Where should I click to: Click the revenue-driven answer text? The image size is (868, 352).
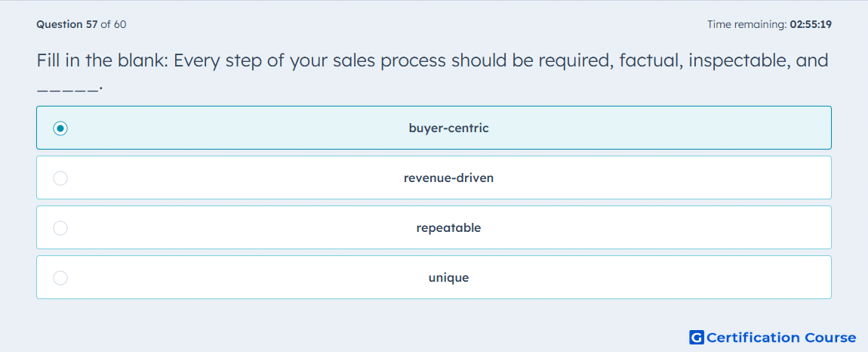(x=448, y=178)
